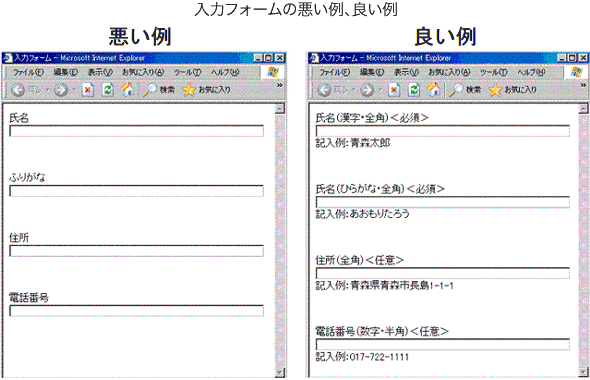Image resolution: width=590 pixels, height=380 pixels.
Task: Open Forward history dropdown arrow in left window
Action: click(x=74, y=90)
